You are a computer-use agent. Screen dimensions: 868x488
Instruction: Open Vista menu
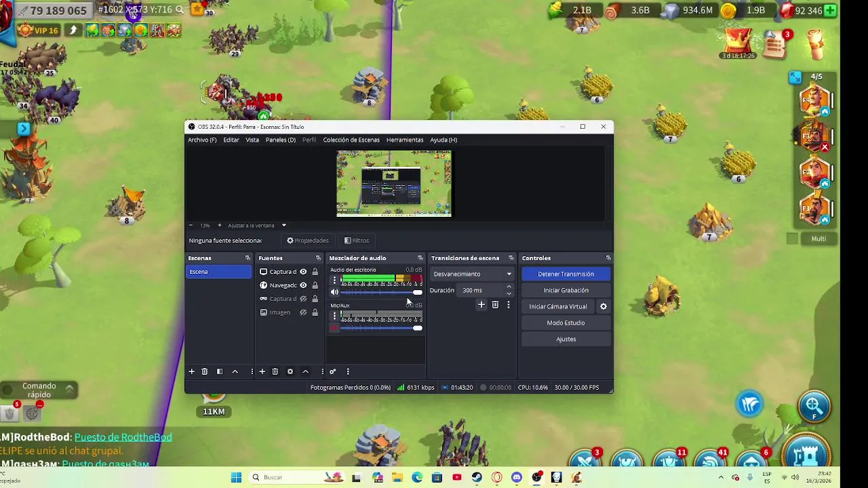(x=252, y=140)
